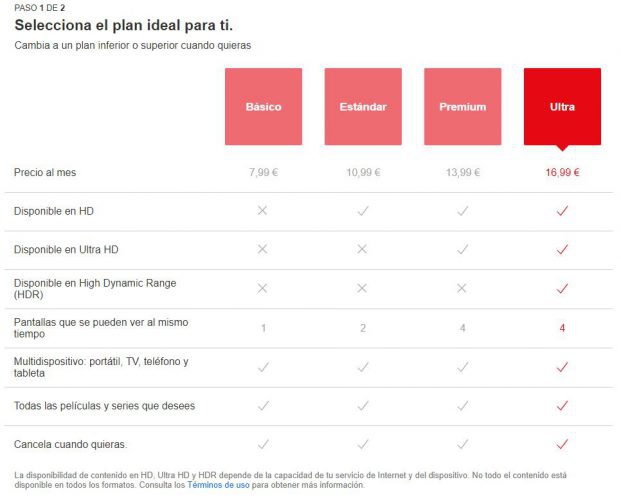Image resolution: width=621 pixels, height=500 pixels.
Task: Click the Premium Ultra HD checkmark icon
Action: tap(462, 250)
